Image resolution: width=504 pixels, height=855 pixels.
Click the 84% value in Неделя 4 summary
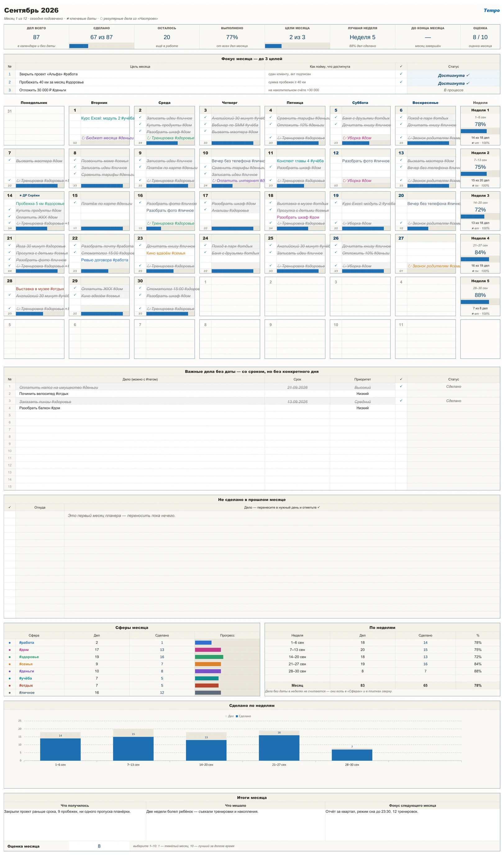click(480, 252)
